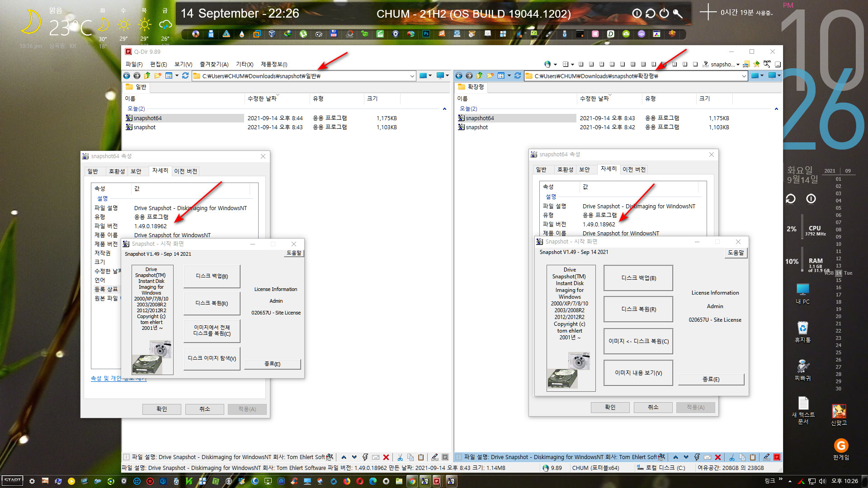Open the 즐겨찾기(A) menu
868x488 pixels.
tap(214, 64)
